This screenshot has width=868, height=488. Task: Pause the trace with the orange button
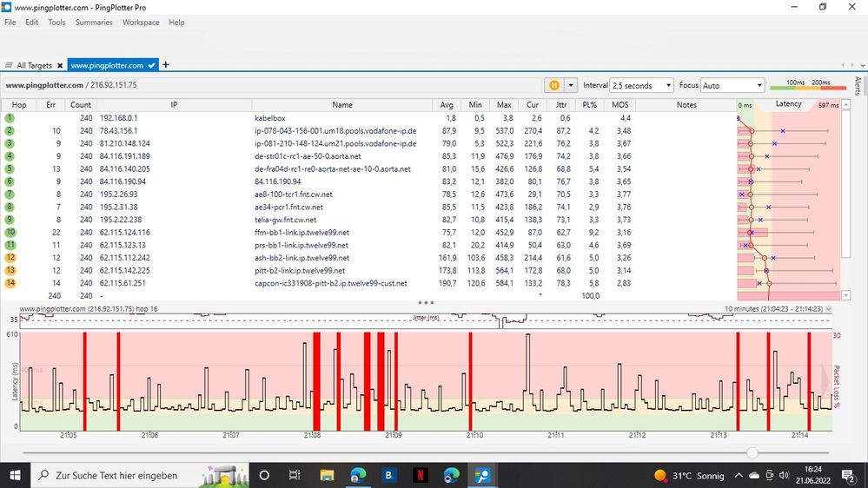554,85
